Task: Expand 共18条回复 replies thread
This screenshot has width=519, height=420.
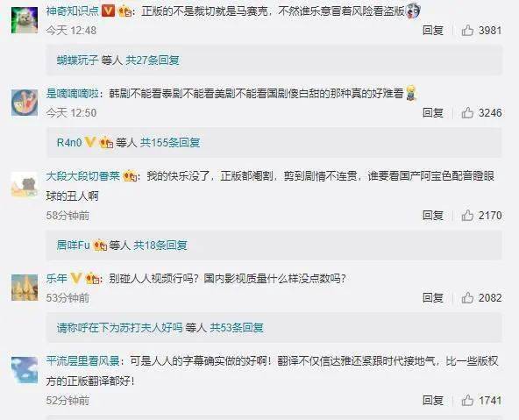Action: pos(160,246)
